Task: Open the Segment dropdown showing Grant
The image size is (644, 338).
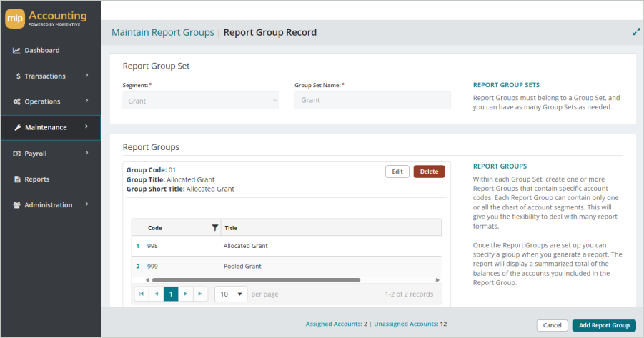Action: 201,101
